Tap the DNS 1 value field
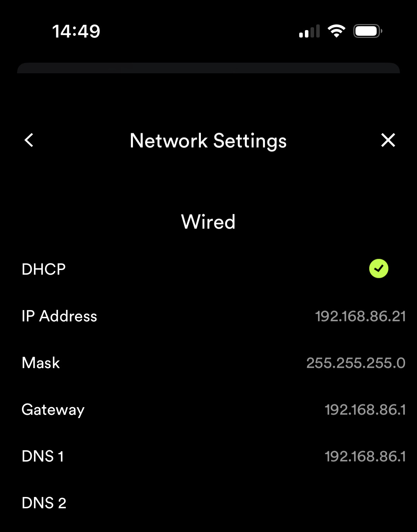417x532 pixels. pos(365,456)
